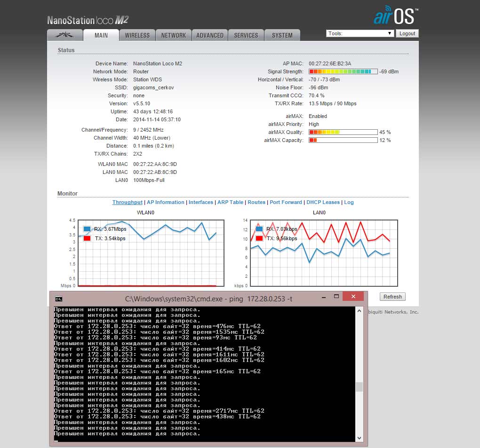This screenshot has width=480, height=448.
Task: Click Wireless Mode value Station WDS
Action: 148,79
